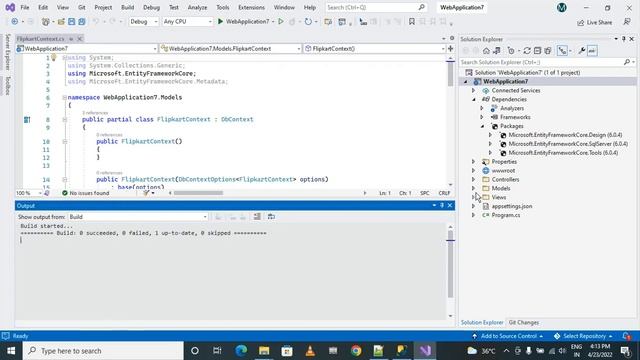Collapse the Packages node
Viewport: 640px width, 360px height.
(482, 126)
